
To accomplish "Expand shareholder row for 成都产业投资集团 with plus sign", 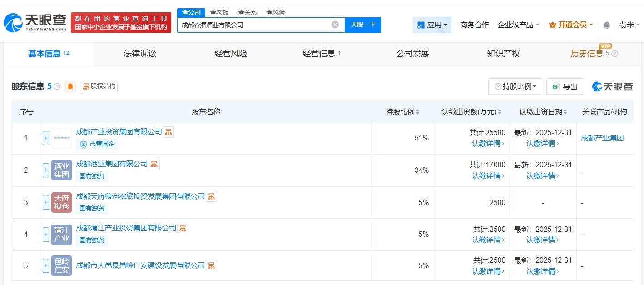I will coord(46,138).
